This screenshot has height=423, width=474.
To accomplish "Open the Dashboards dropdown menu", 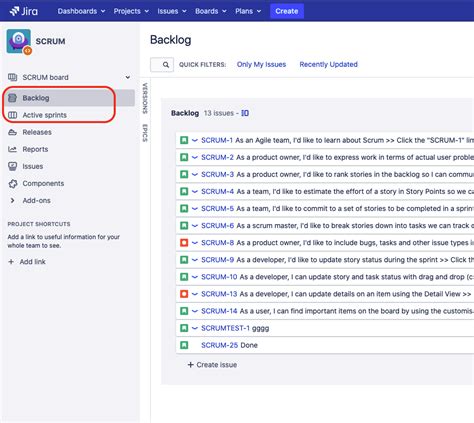I will click(81, 11).
